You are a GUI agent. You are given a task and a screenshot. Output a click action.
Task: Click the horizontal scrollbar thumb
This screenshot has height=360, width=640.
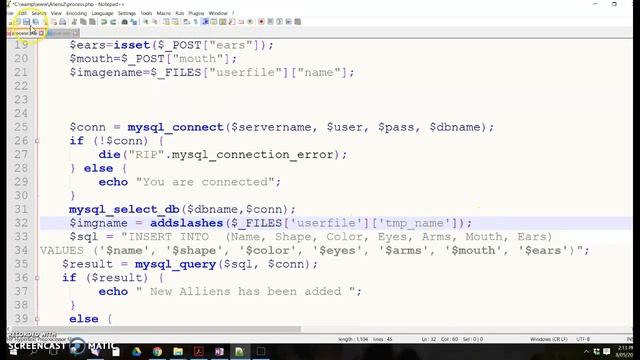(x=156, y=329)
